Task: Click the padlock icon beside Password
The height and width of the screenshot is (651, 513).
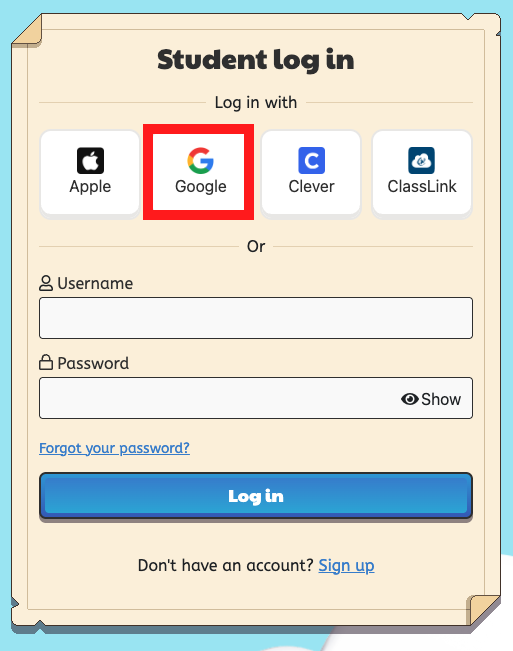Action: coord(46,362)
